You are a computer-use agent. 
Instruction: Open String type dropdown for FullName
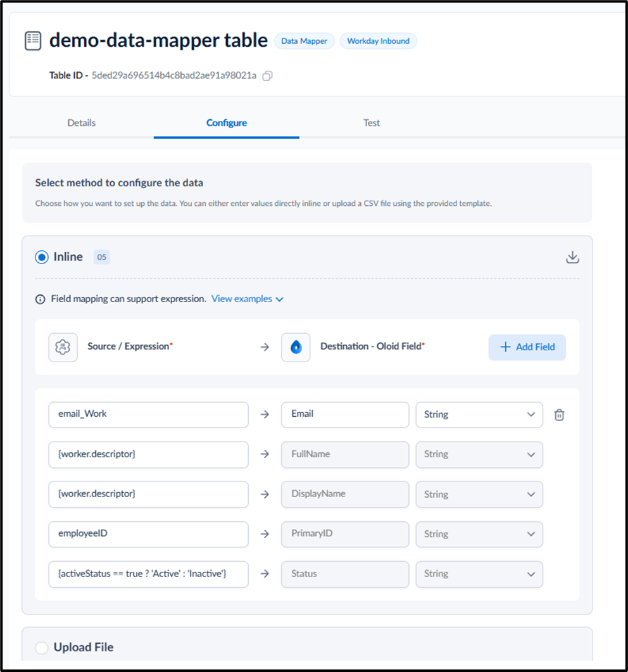(x=479, y=454)
